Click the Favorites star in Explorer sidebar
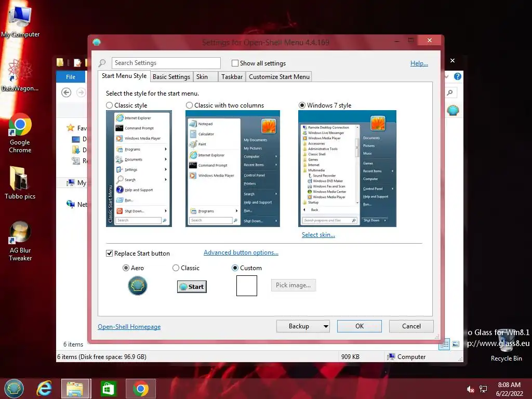The image size is (532, 399). tap(71, 128)
